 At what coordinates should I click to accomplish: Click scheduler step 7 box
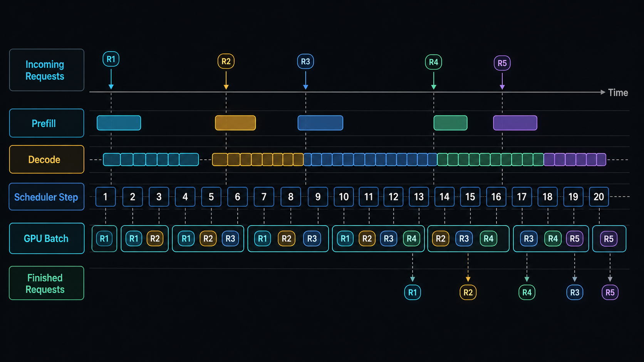[x=264, y=197]
